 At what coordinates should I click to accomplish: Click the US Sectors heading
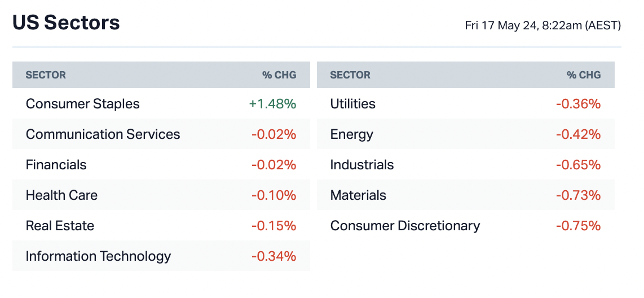click(x=66, y=23)
